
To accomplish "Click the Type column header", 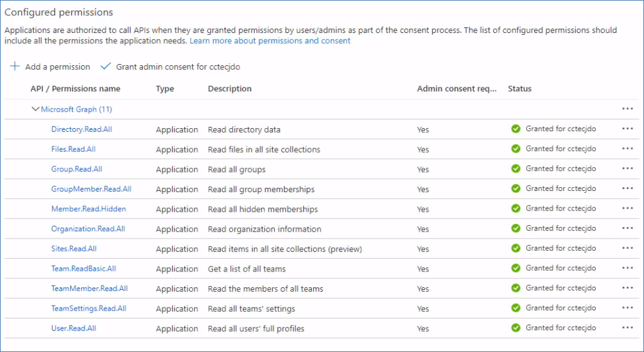I will click(165, 88).
